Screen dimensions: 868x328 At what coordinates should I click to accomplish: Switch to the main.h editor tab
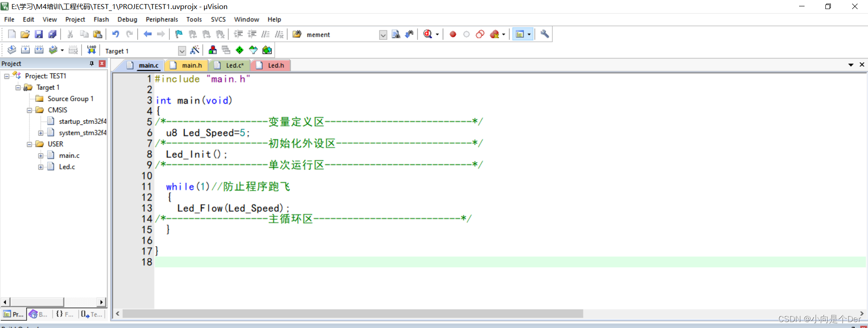[186, 65]
